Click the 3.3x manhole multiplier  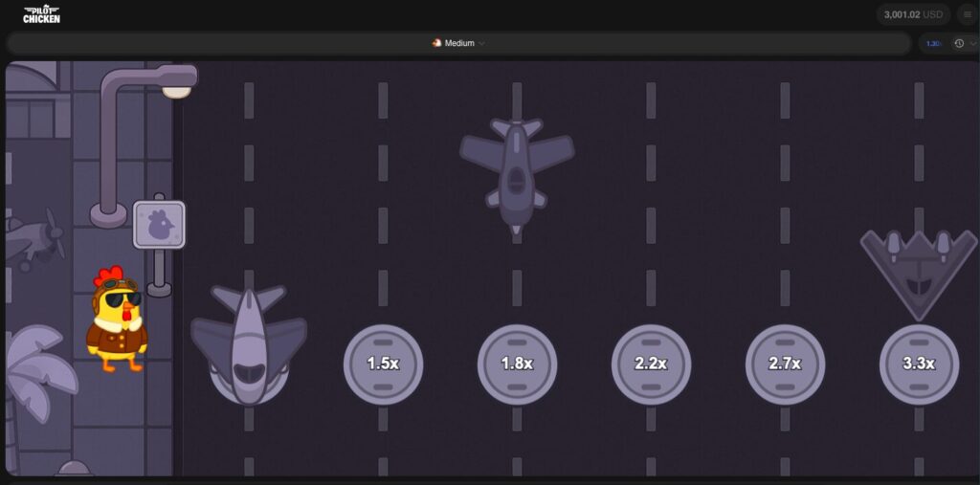(919, 364)
